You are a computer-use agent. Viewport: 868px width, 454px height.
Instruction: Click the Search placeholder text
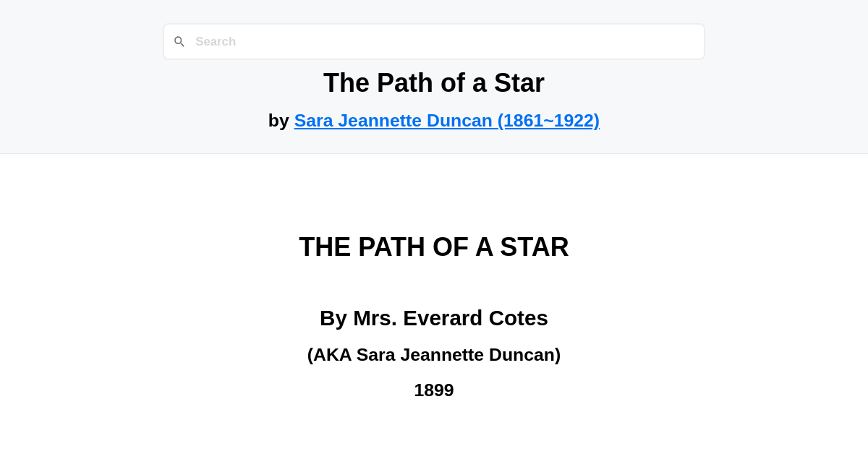point(216,41)
